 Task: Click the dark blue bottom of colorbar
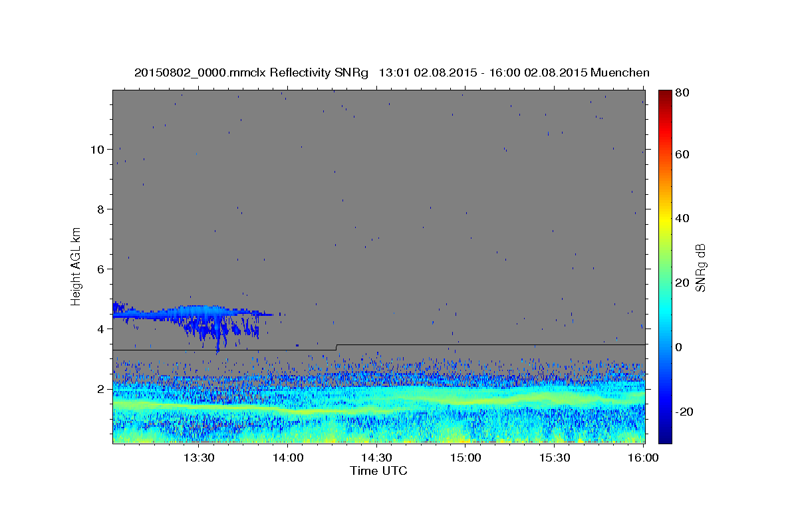coord(665,438)
